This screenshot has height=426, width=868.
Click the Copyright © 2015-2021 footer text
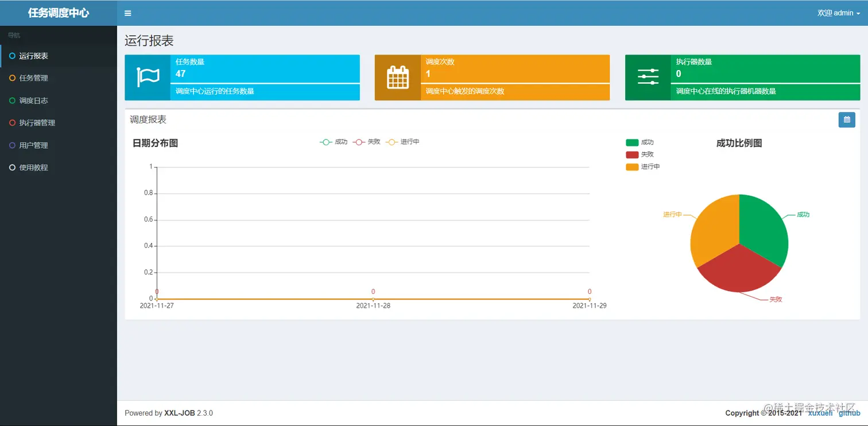[764, 413]
